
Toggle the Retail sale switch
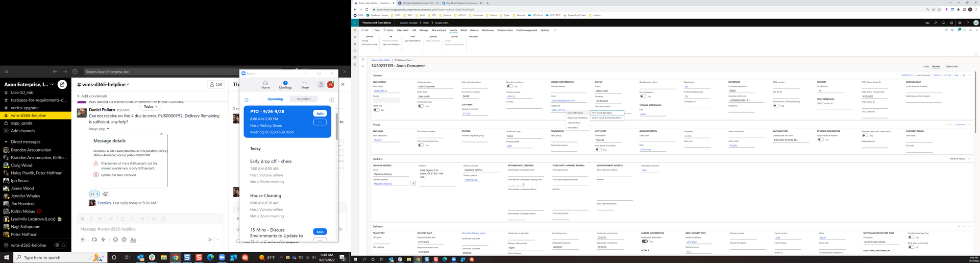(376, 110)
